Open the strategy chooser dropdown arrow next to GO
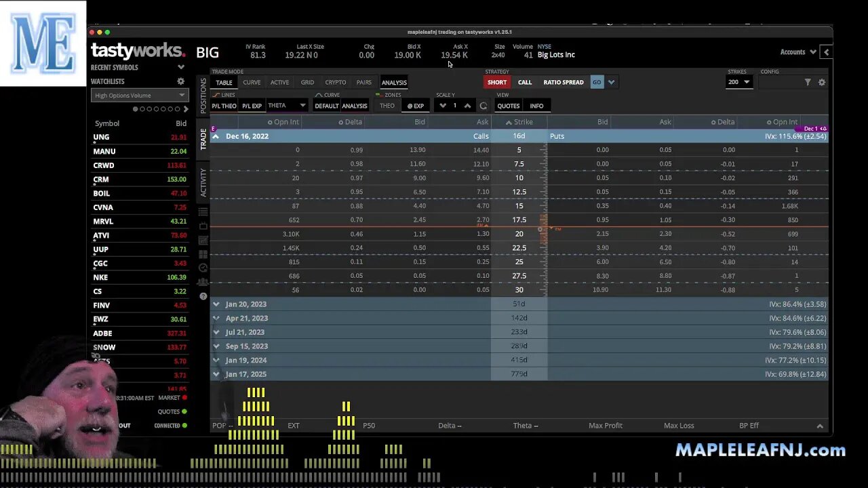The height and width of the screenshot is (488, 868). point(611,82)
